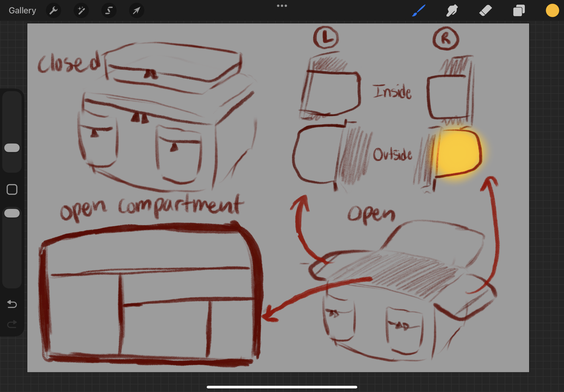Redo the last undone action
564x392 pixels.
(x=12, y=324)
